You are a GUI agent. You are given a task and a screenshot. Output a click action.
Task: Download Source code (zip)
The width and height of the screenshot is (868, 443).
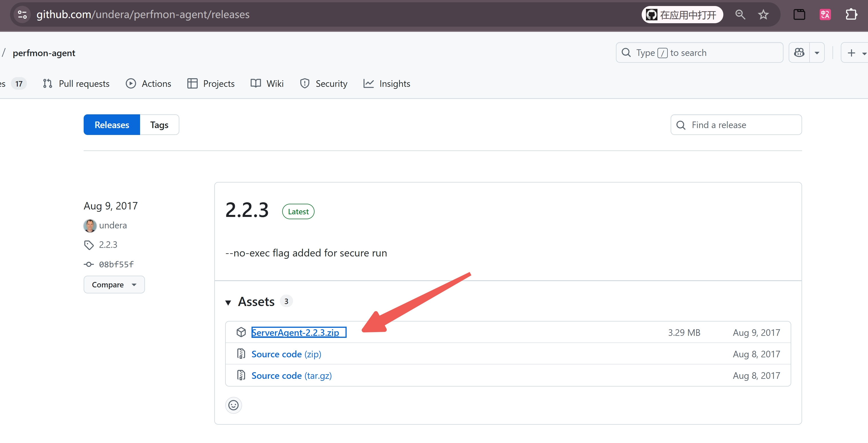point(286,354)
